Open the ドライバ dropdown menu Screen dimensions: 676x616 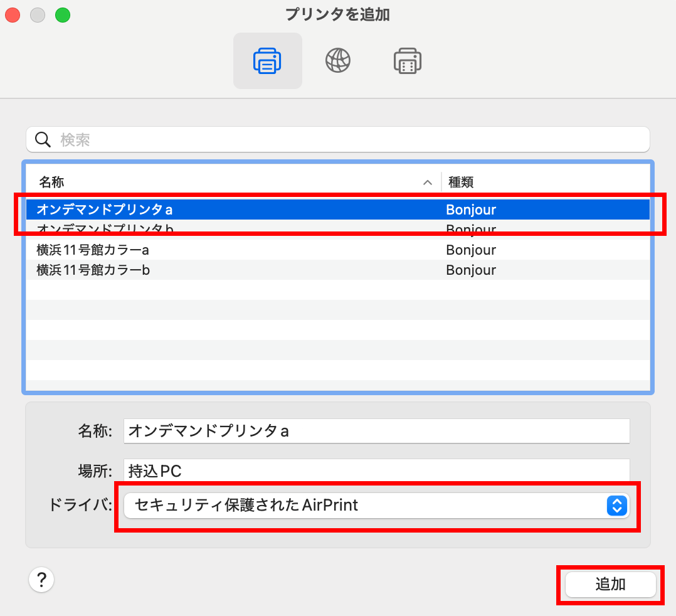[376, 505]
